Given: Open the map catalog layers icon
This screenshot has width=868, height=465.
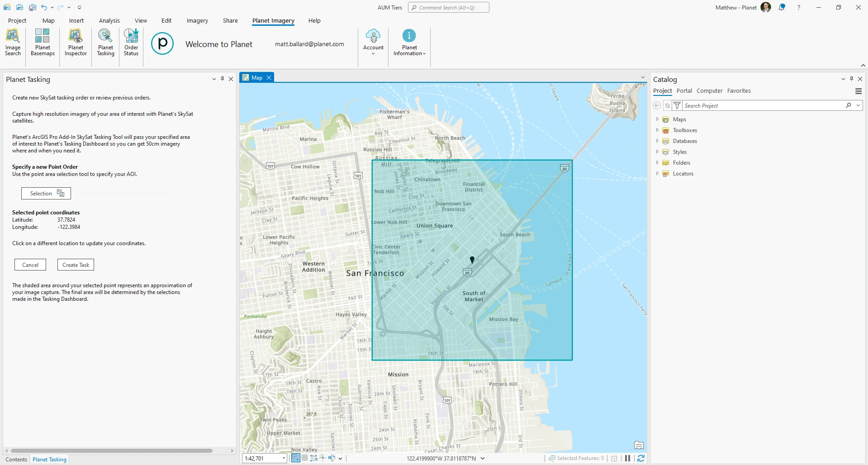Looking at the screenshot, I should click(639, 445).
